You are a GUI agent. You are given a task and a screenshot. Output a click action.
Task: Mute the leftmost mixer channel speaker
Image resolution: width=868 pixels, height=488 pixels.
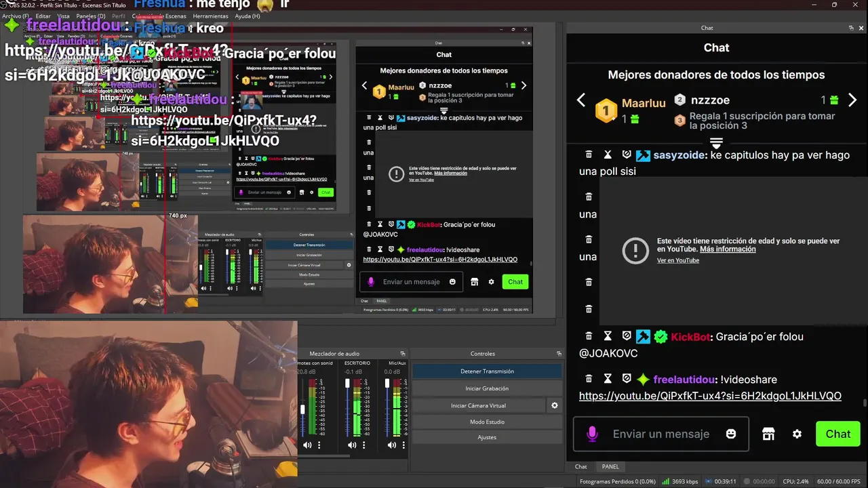tap(307, 445)
